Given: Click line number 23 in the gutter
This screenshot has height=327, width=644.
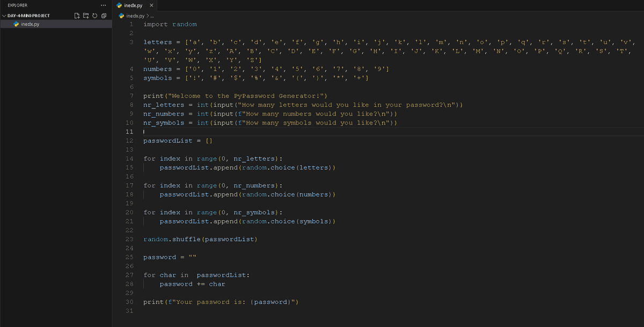Looking at the screenshot, I should click(129, 239).
